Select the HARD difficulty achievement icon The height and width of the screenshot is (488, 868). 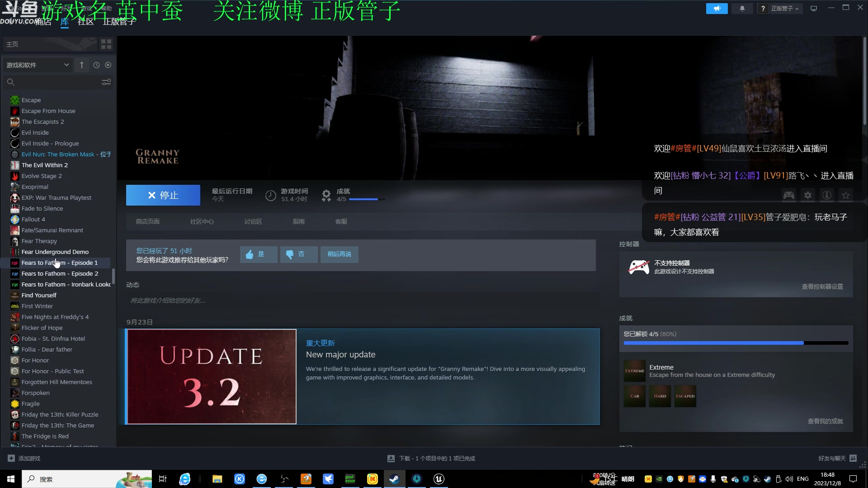pyautogui.click(x=660, y=396)
